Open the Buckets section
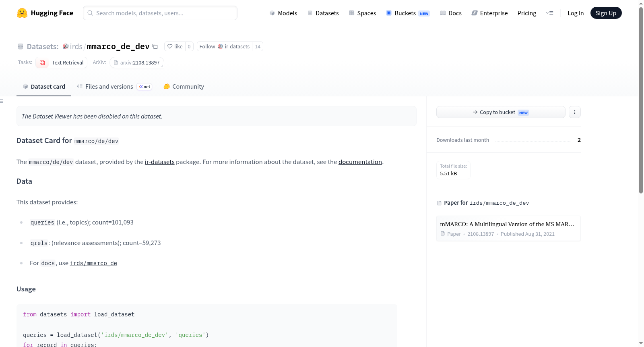Screen dimensions: 644x347 coord(408,13)
